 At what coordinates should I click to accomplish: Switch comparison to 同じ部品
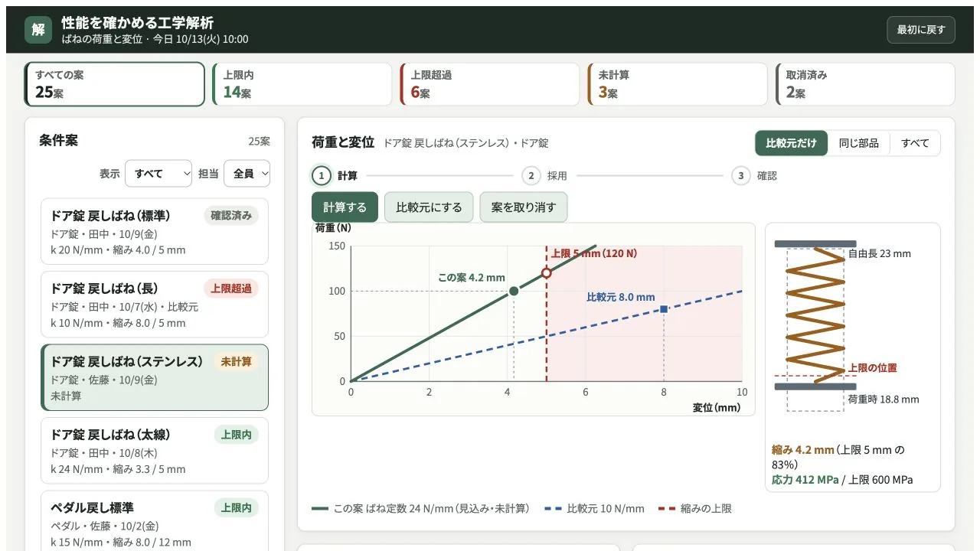(x=859, y=143)
